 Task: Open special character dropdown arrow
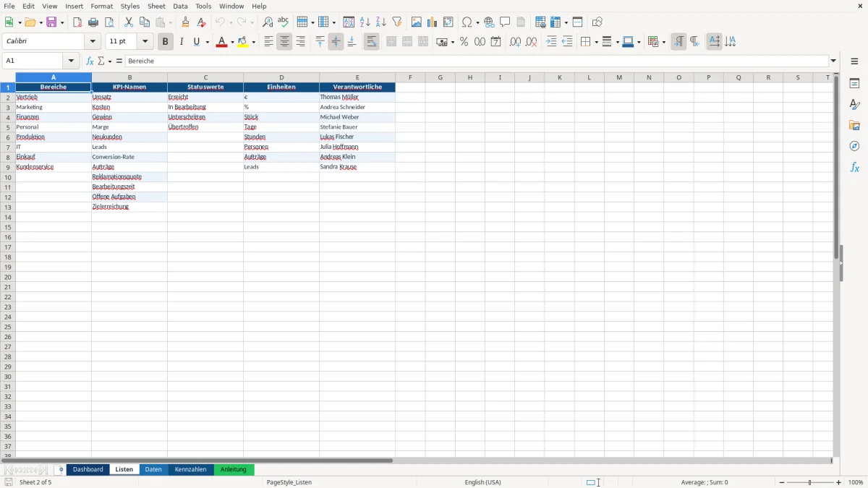tap(477, 22)
